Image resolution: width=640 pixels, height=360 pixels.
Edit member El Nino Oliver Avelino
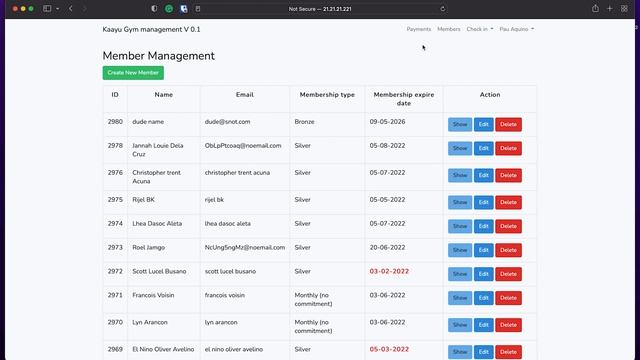click(x=484, y=352)
